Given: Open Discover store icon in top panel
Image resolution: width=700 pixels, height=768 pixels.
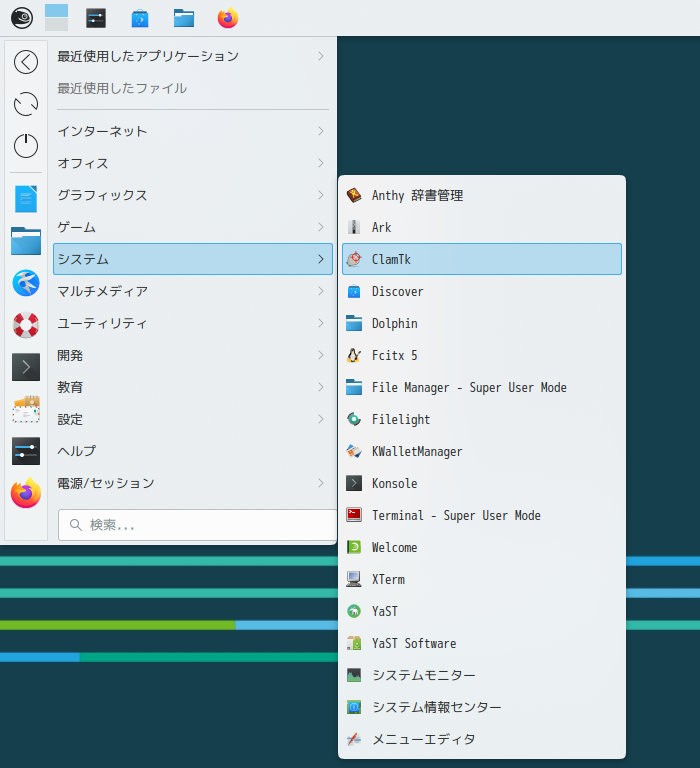Looking at the screenshot, I should point(140,19).
